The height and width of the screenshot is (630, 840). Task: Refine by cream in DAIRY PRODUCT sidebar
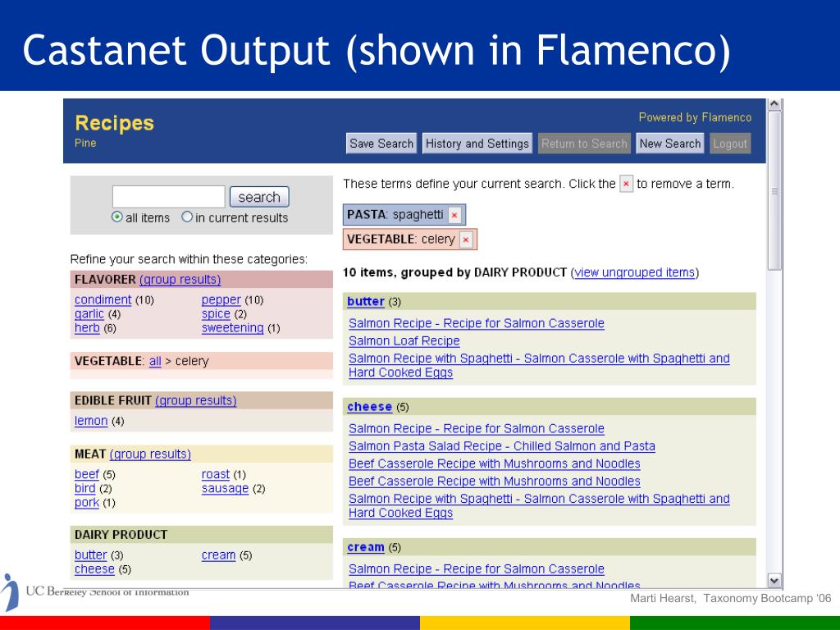(218, 555)
